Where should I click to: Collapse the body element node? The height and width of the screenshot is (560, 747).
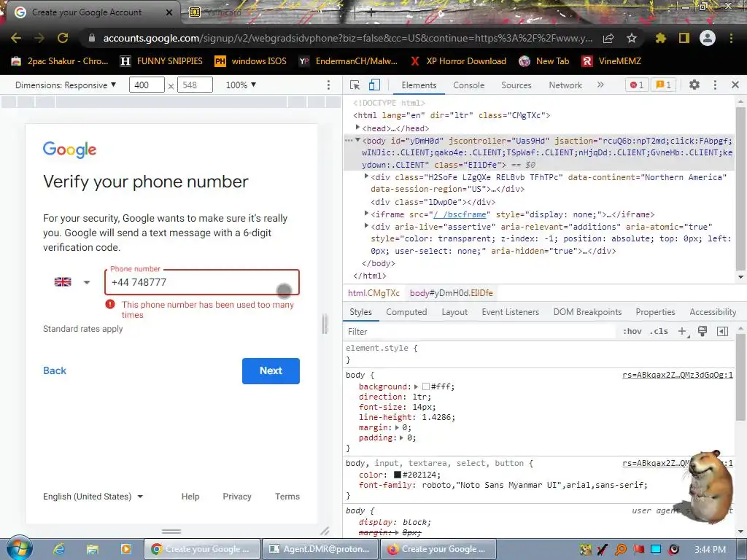357,140
